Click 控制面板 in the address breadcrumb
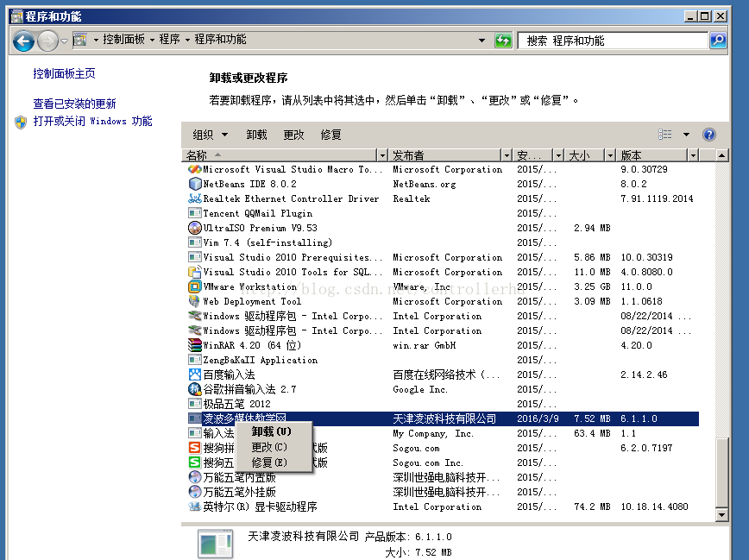 [x=123, y=39]
